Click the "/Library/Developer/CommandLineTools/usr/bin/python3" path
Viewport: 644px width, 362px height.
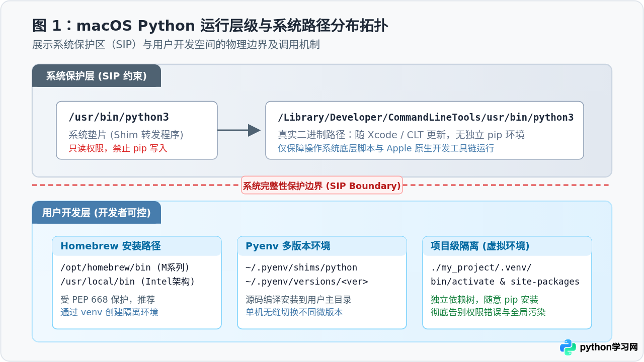point(426,117)
